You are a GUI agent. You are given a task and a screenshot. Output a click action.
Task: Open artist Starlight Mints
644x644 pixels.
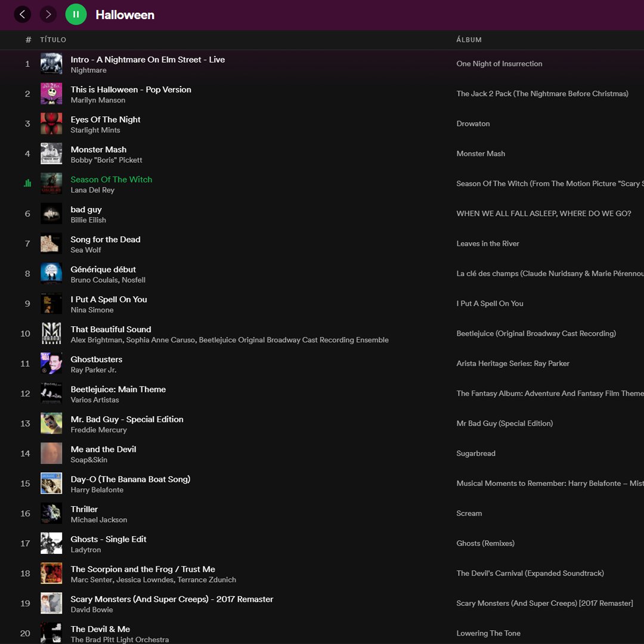pos(95,130)
